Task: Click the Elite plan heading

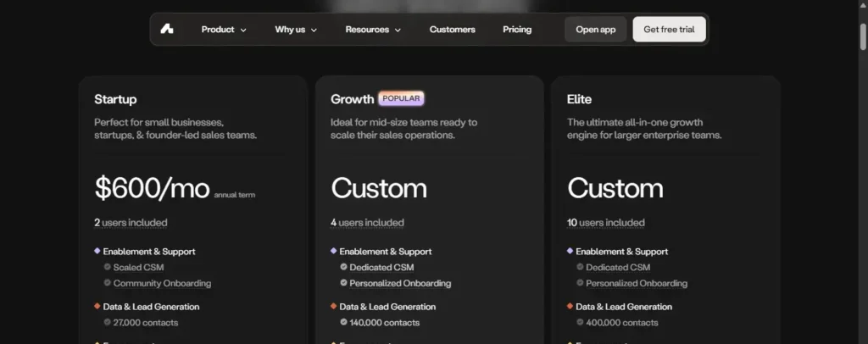Action: 579,99
